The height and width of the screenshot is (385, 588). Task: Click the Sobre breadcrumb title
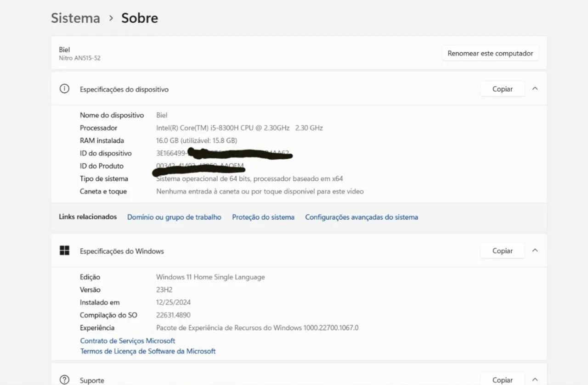click(140, 18)
